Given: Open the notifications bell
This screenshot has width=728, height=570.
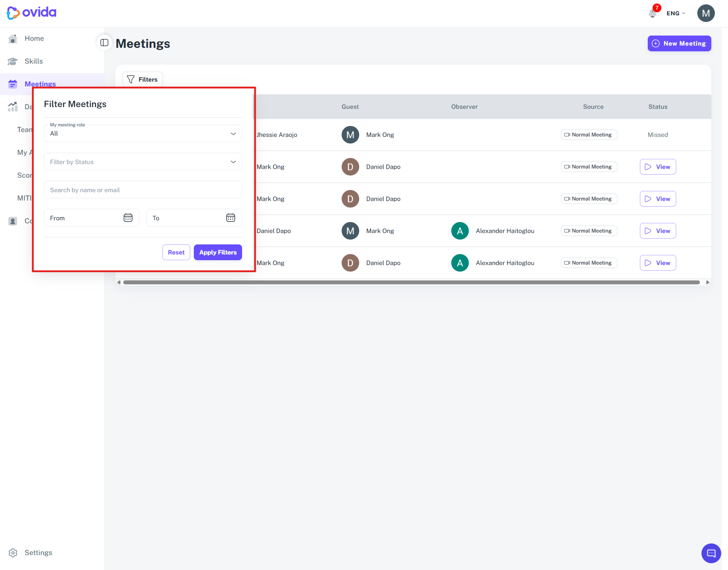Looking at the screenshot, I should [x=653, y=13].
